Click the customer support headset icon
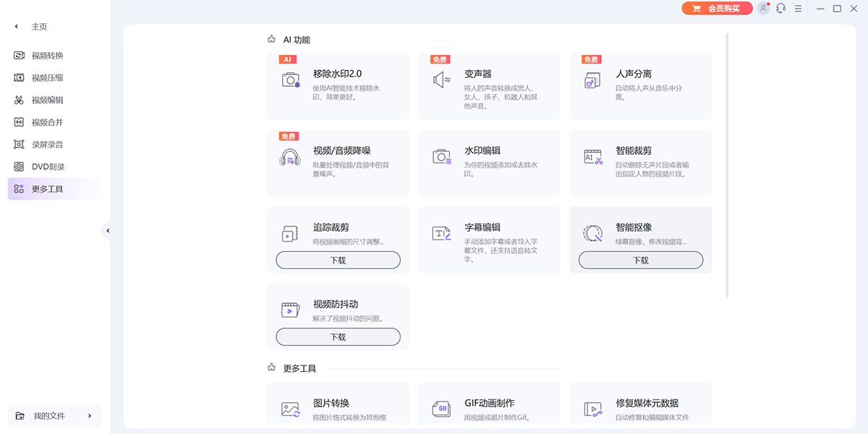The image size is (868, 434). click(781, 9)
